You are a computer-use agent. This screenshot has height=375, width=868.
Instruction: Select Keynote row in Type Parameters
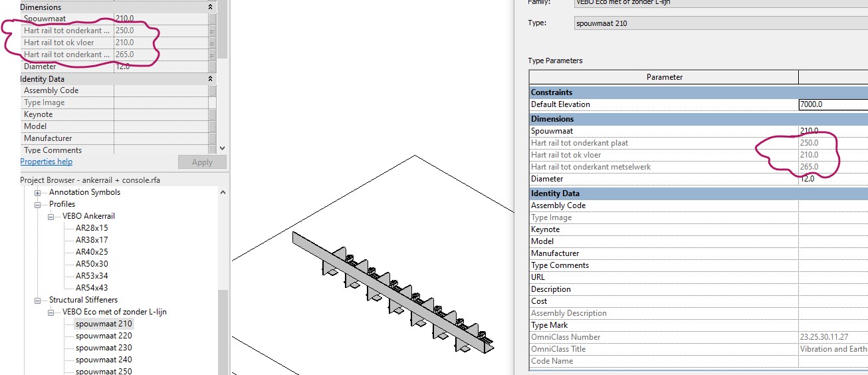pos(699,229)
